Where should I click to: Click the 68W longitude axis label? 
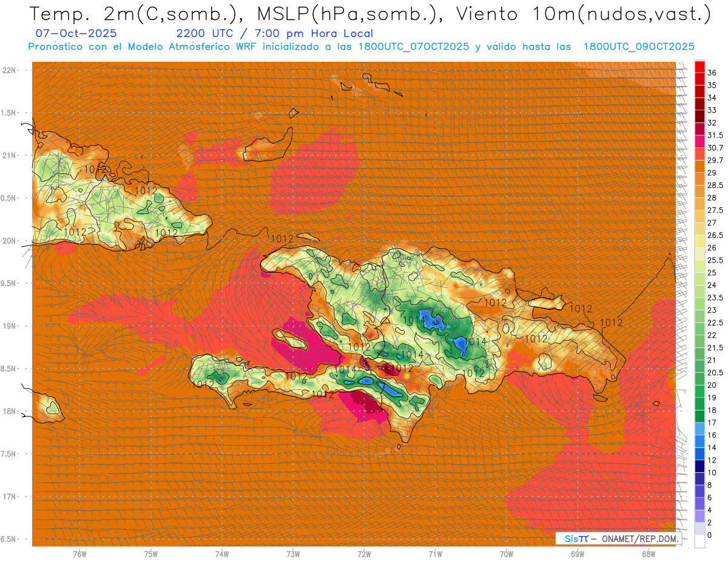click(x=648, y=554)
